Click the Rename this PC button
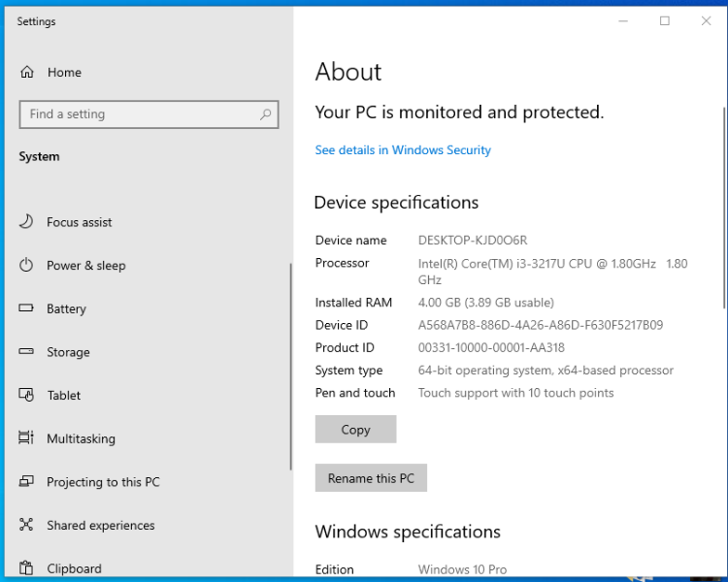This screenshot has height=582, width=728. [x=371, y=477]
